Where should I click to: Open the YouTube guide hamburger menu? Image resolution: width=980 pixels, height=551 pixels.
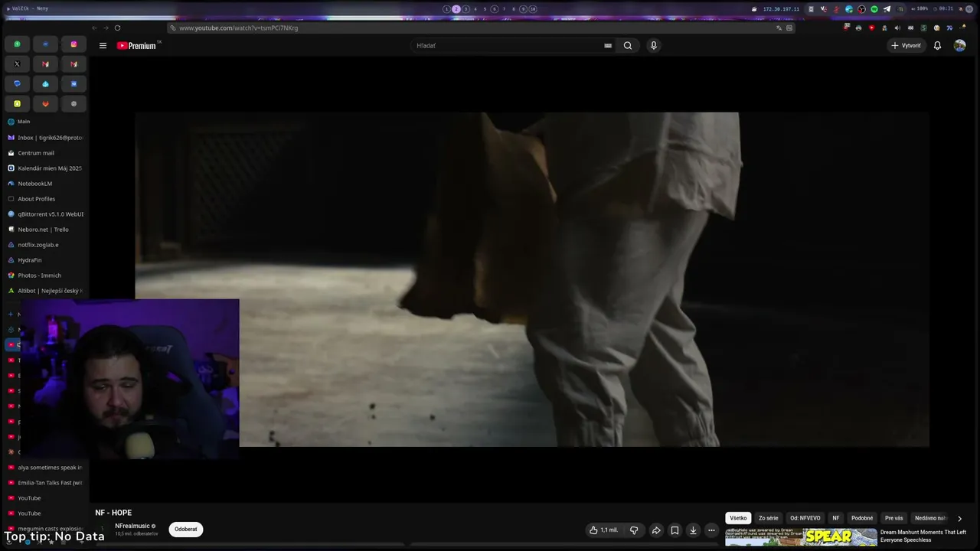(x=103, y=46)
